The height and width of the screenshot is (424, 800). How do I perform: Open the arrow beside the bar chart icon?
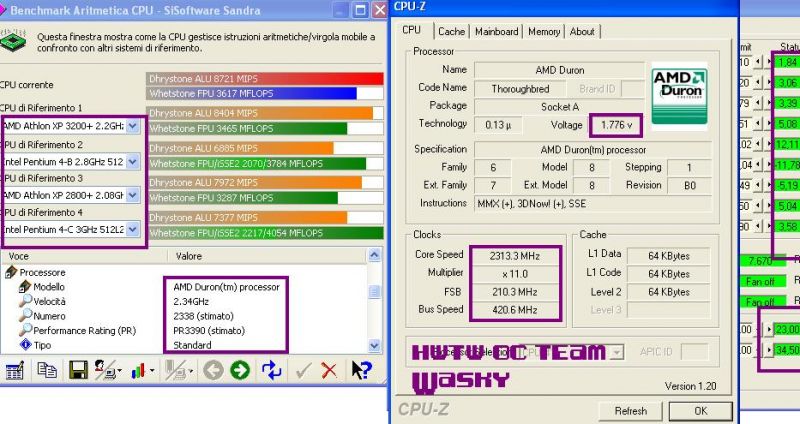click(x=152, y=371)
